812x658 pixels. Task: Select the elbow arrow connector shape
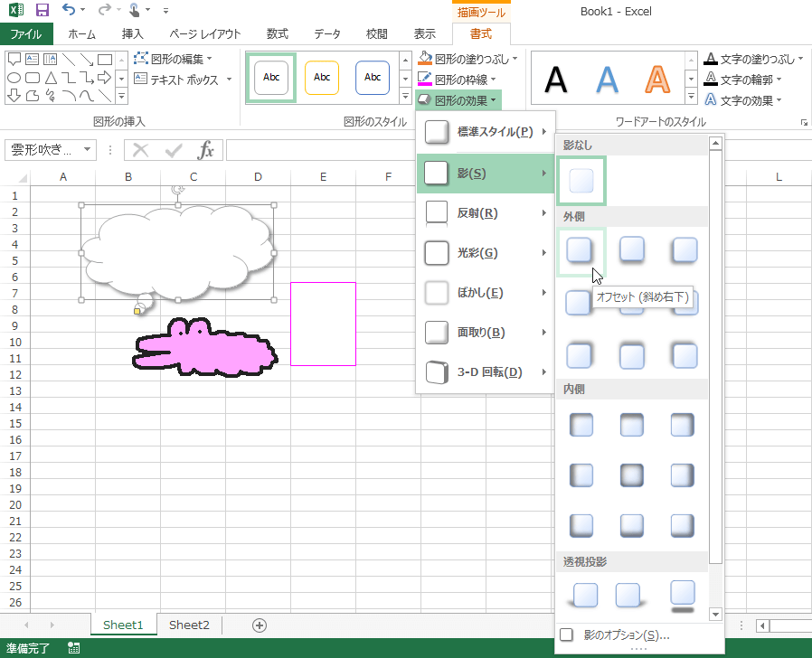tap(87, 78)
